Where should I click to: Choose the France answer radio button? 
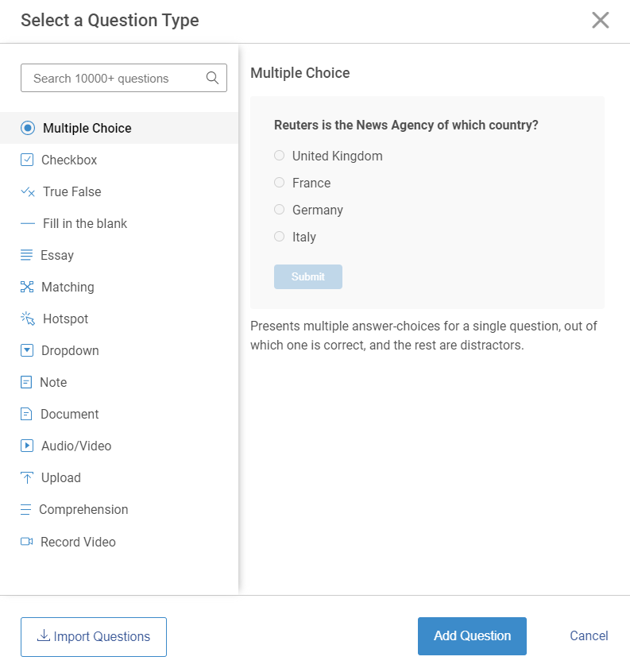click(x=279, y=183)
